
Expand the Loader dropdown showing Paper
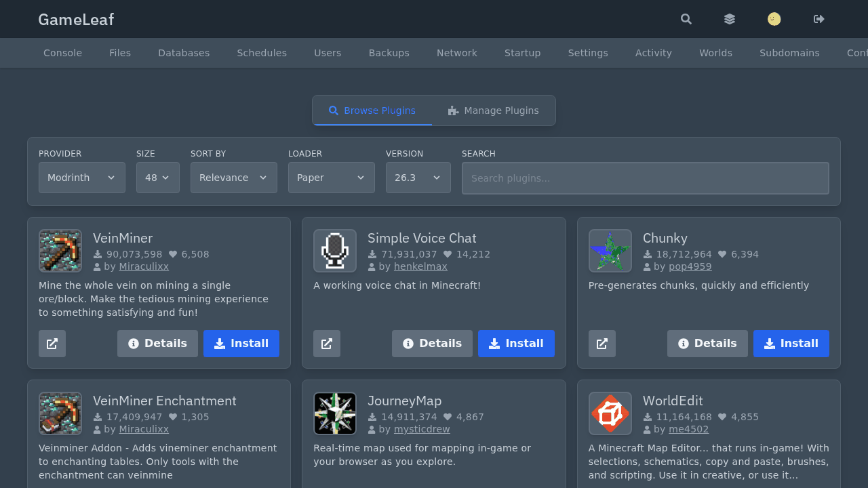(332, 178)
